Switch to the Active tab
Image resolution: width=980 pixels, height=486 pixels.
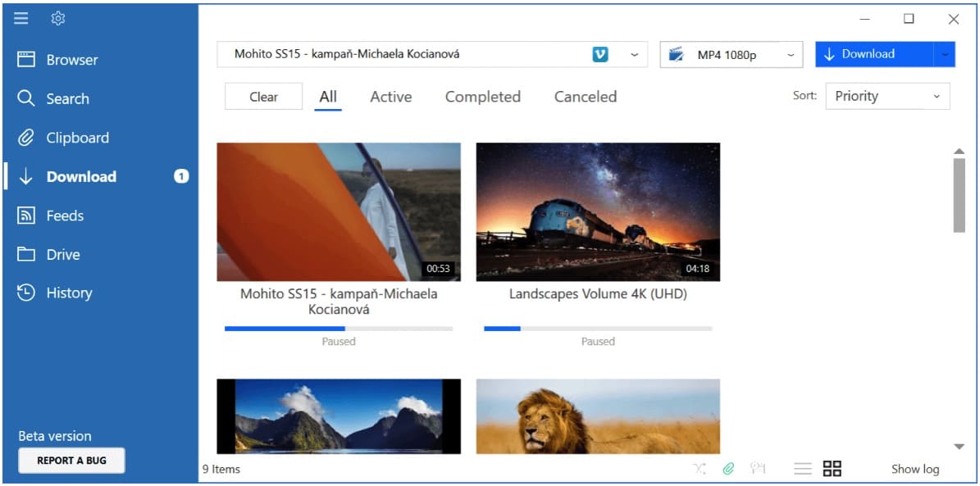coord(390,96)
